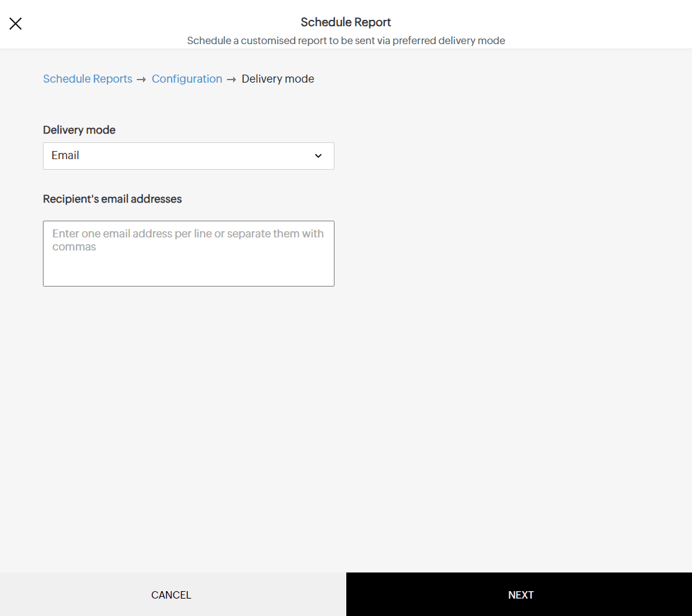Cancel scheduling the report

[173, 594]
